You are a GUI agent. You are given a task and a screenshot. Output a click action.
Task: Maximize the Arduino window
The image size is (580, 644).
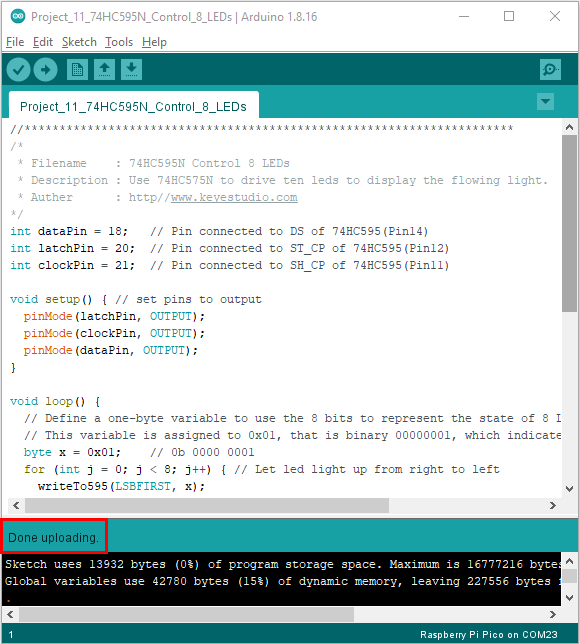pos(509,16)
